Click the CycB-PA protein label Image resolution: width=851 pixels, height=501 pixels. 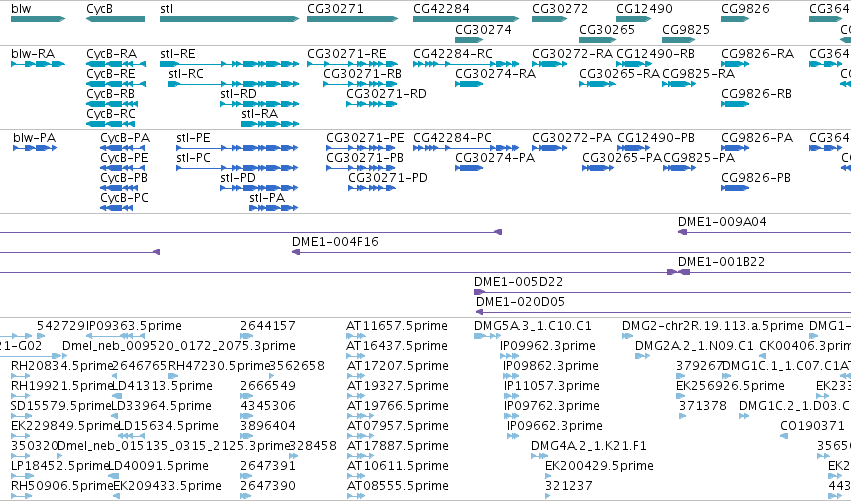click(x=125, y=138)
